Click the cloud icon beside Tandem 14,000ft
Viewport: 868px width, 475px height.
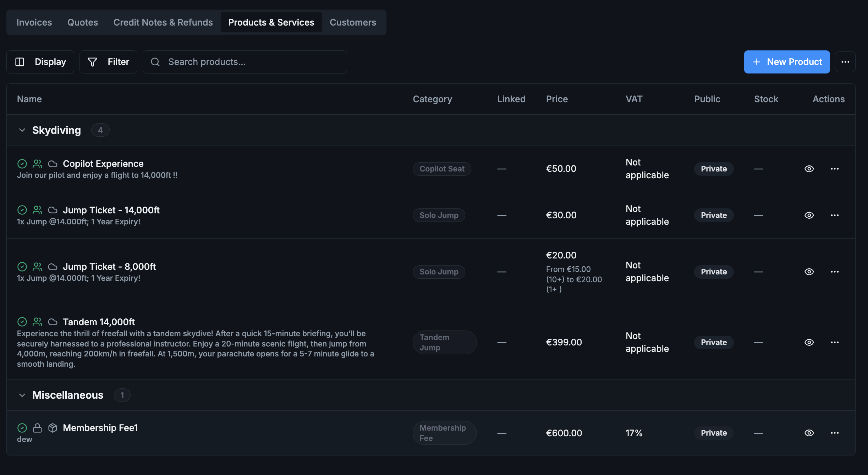coord(53,322)
